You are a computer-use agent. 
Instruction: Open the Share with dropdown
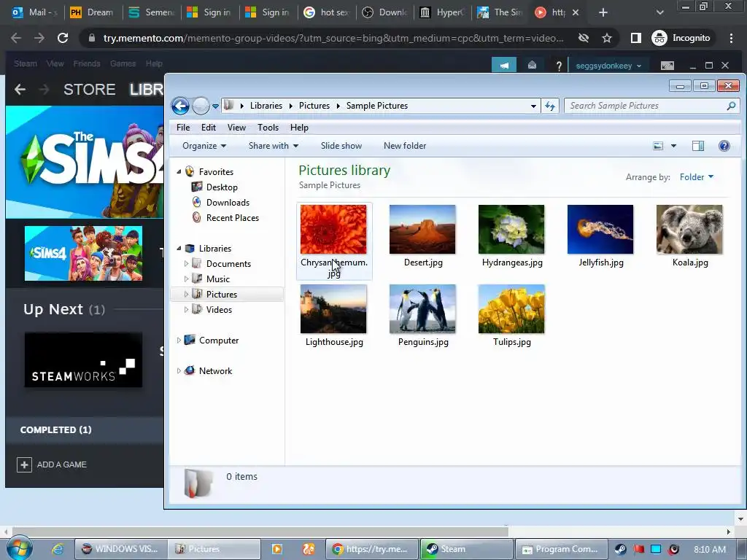point(274,146)
